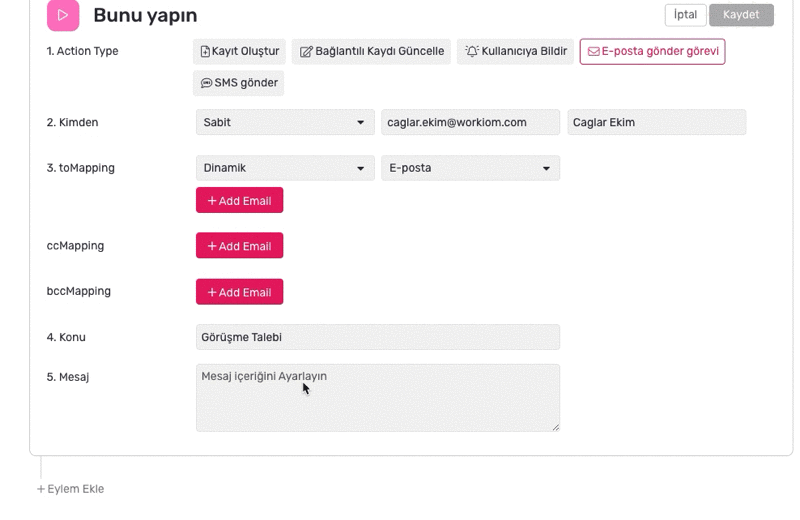Add Email under toMapping
800x520 pixels.
click(239, 201)
